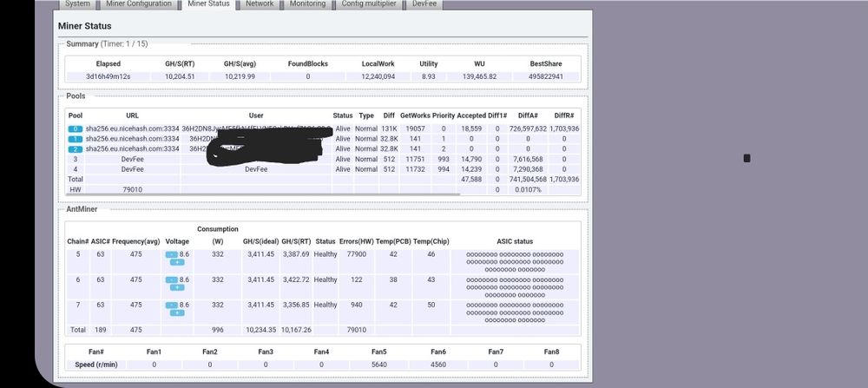Click chain 7 GH/S(RT) value 3,356.85
The width and height of the screenshot is (868, 388).
point(296,305)
